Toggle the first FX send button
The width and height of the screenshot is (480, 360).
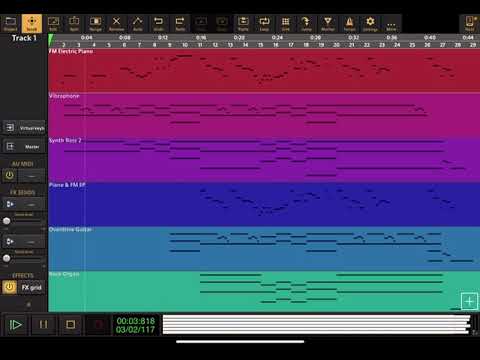[10, 204]
